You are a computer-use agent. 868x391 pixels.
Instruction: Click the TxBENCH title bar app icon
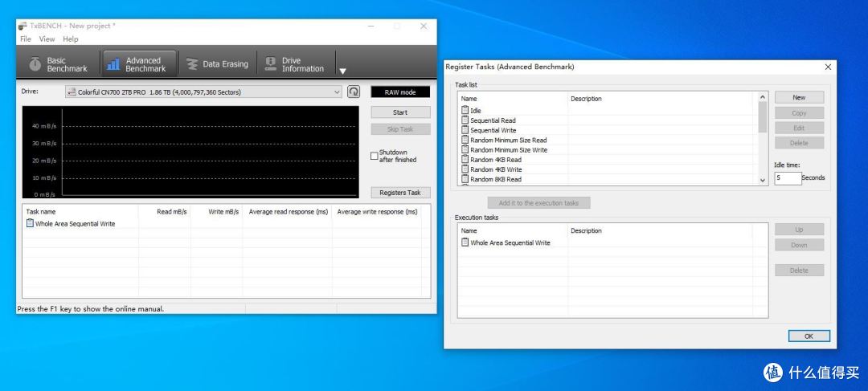[23, 26]
